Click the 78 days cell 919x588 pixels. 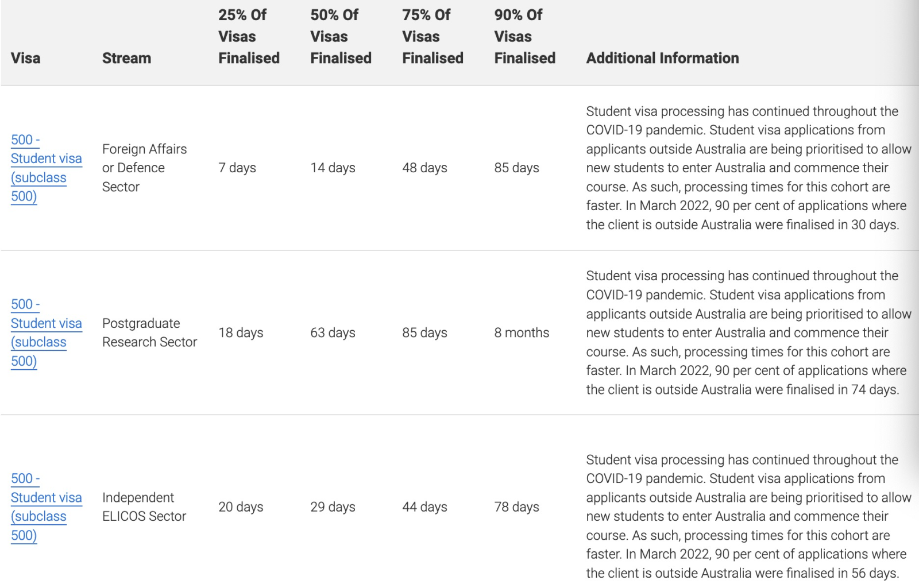click(x=516, y=507)
